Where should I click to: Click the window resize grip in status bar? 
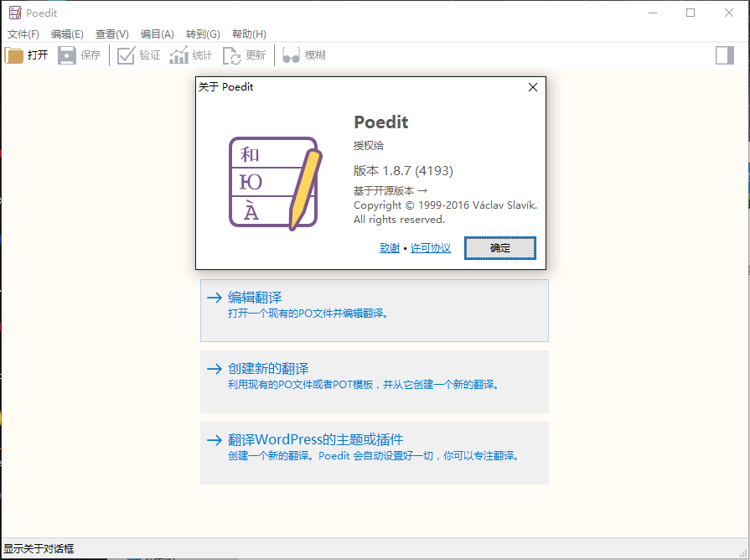coord(742,552)
